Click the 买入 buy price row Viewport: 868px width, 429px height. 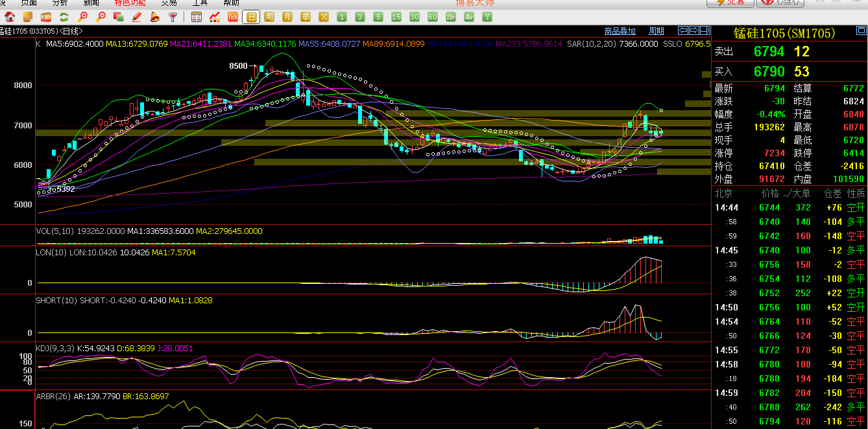click(x=789, y=71)
